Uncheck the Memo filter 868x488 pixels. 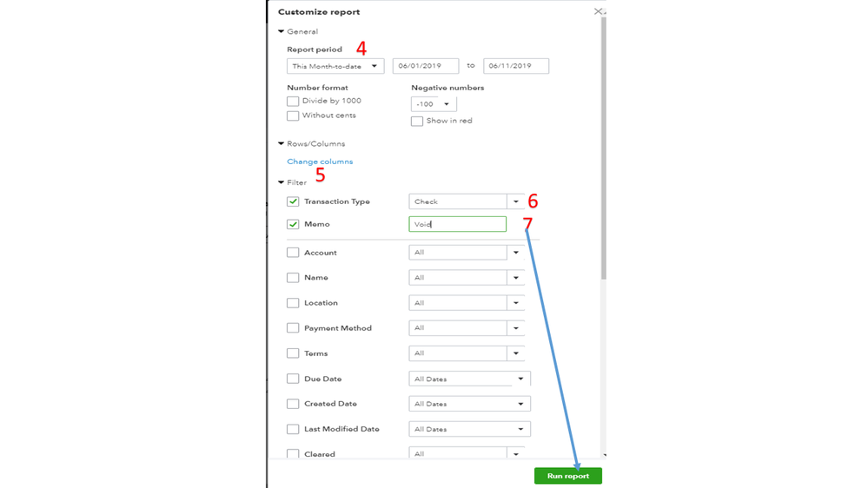pyautogui.click(x=293, y=224)
